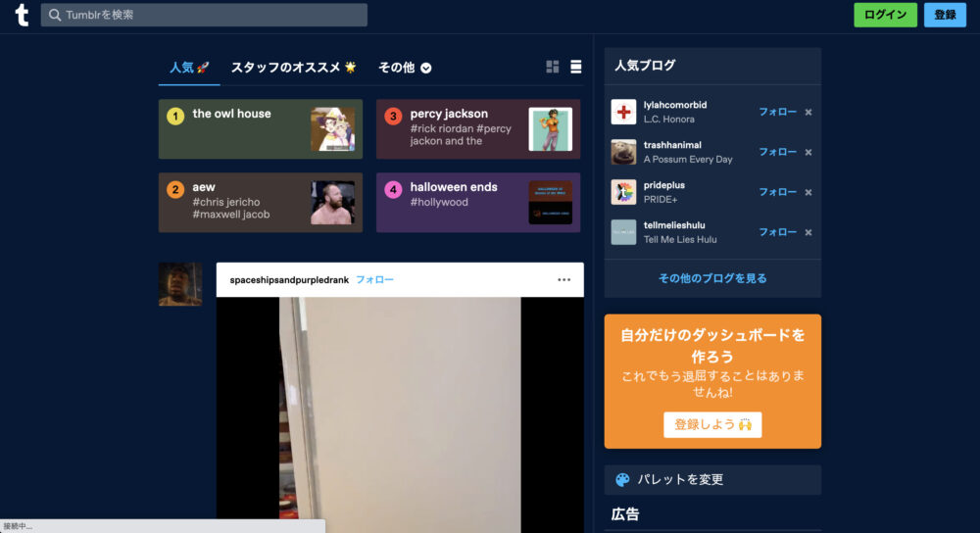The height and width of the screenshot is (533, 980).
Task: Open the prideplus blog name
Action: pos(664,185)
